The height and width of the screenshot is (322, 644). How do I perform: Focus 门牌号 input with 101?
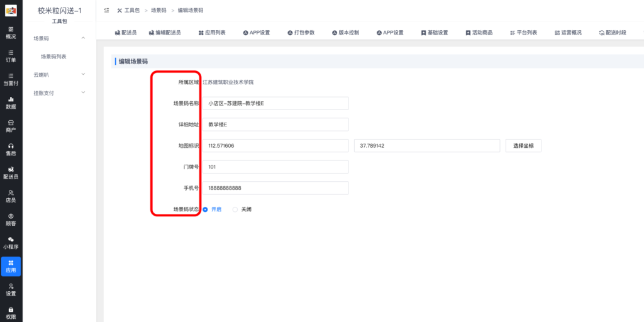[x=275, y=167]
